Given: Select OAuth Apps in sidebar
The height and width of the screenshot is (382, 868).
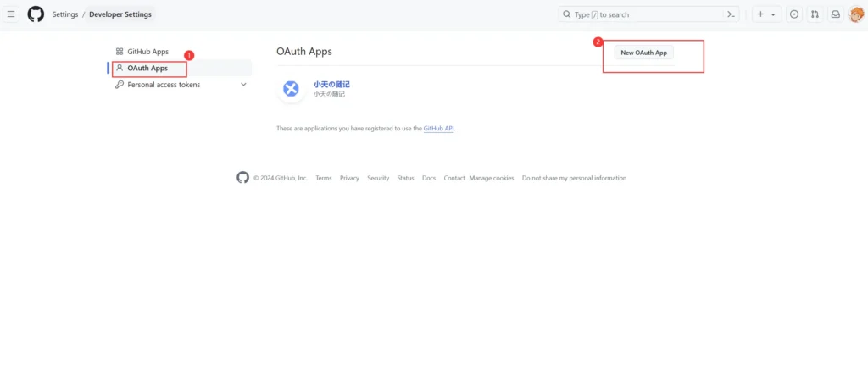Looking at the screenshot, I should pos(147,68).
